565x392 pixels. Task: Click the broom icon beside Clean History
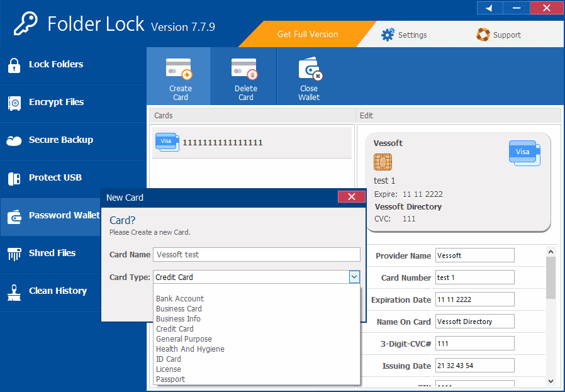click(x=14, y=293)
